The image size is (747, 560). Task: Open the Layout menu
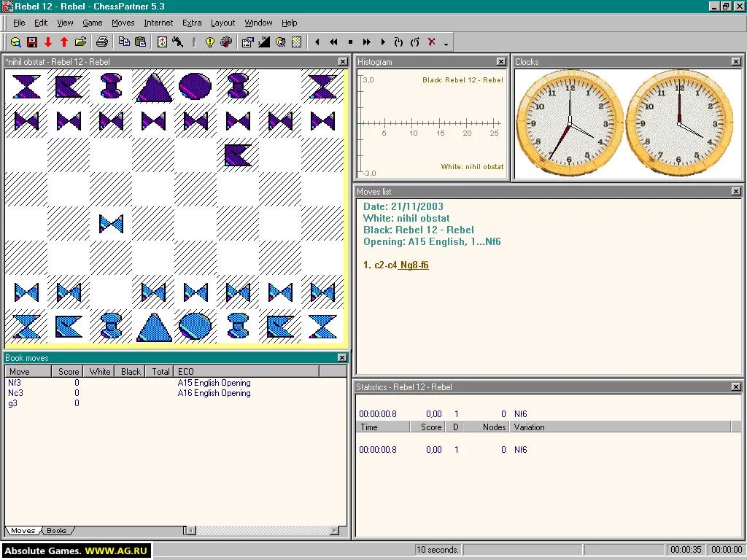222,23
